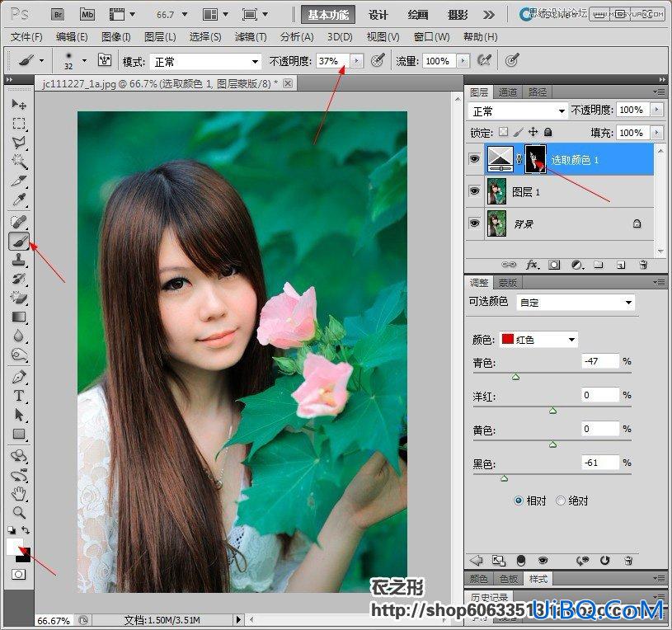Toggle the brush panel icon

(105, 60)
